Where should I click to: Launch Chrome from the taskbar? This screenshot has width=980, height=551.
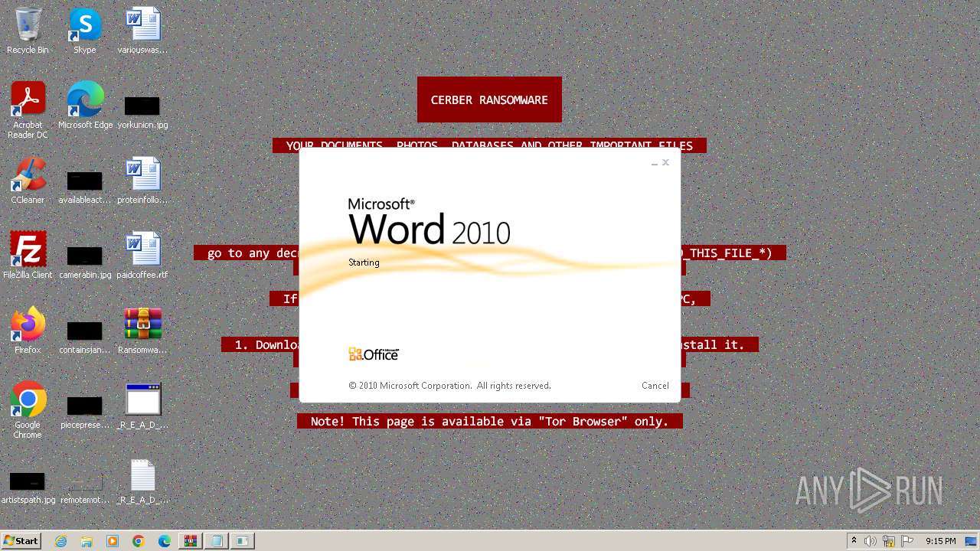tap(139, 541)
